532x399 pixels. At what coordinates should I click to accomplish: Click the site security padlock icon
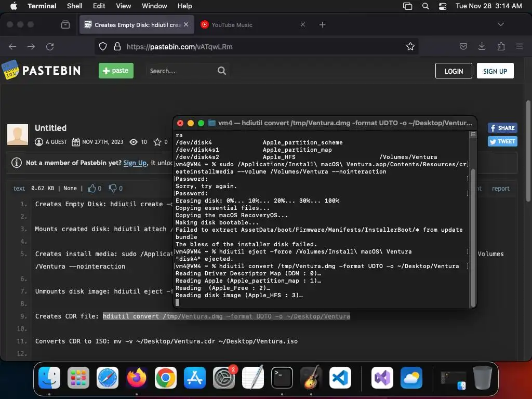pos(117,46)
